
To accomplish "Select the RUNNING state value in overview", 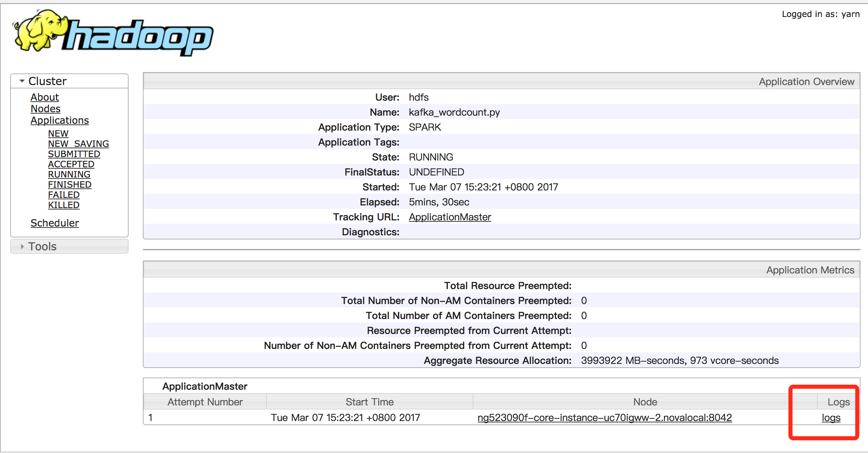I will tap(431, 157).
